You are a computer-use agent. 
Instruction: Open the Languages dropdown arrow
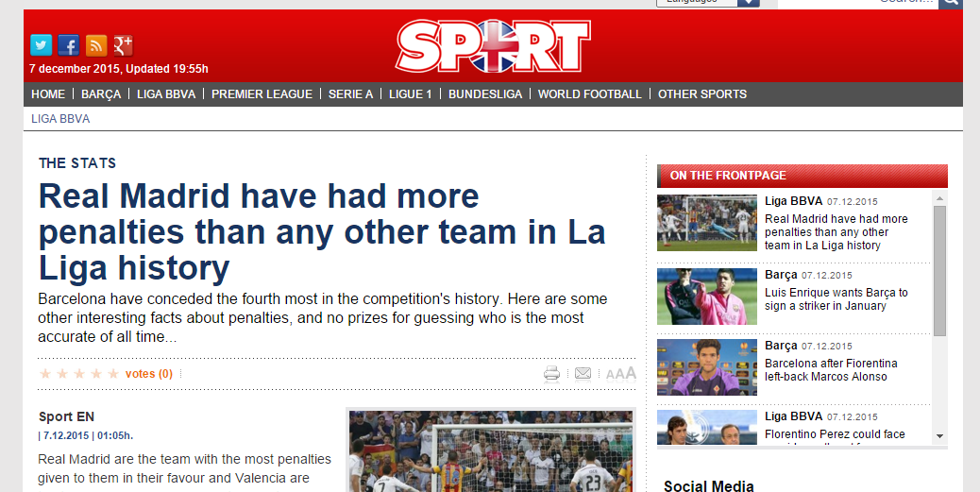748,3
